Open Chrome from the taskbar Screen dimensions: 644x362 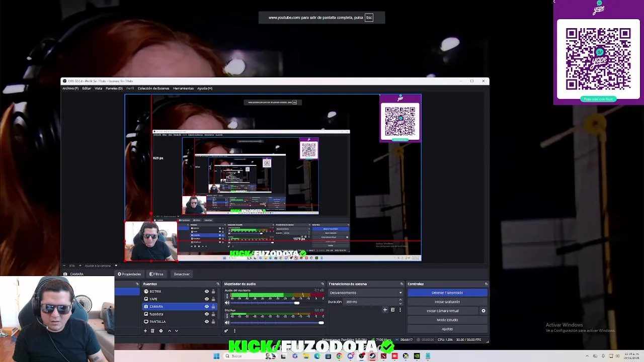(x=339, y=356)
